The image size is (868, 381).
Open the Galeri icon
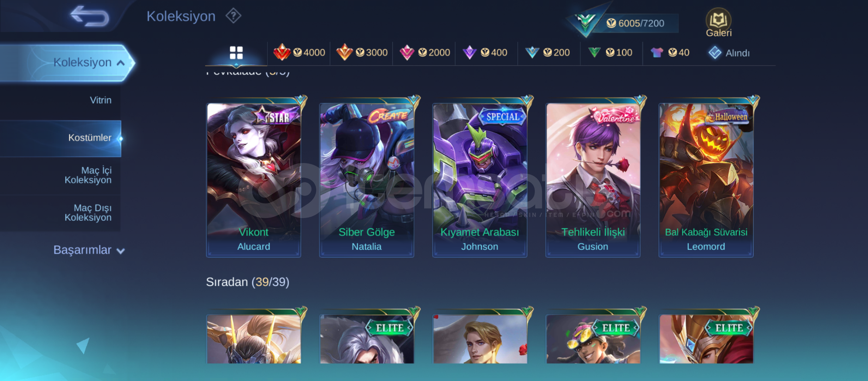pos(718,23)
